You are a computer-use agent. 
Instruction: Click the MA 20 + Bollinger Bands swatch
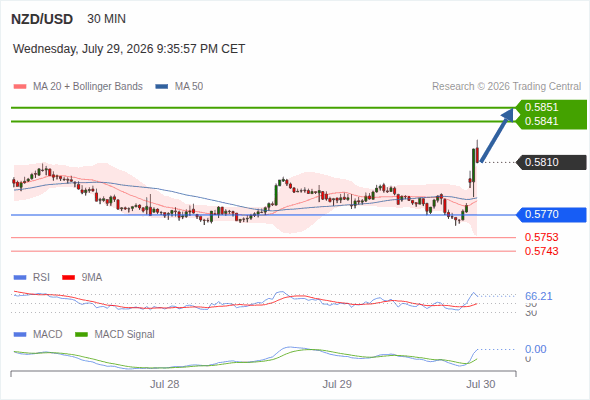pos(20,87)
